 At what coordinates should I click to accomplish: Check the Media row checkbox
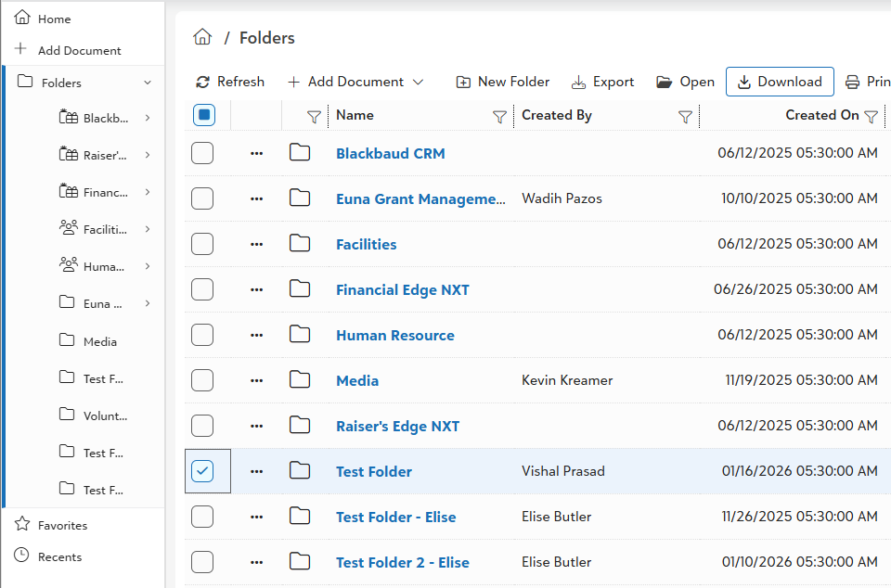[x=202, y=380]
